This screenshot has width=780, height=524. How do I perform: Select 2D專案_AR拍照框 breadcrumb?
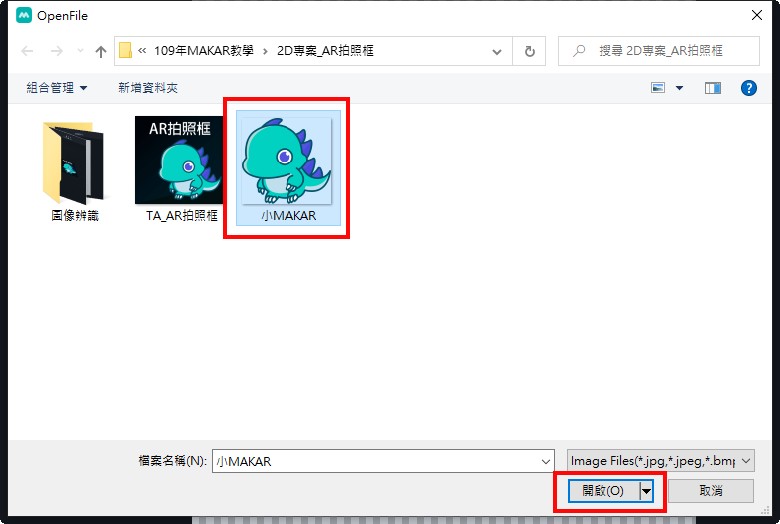[x=325, y=51]
